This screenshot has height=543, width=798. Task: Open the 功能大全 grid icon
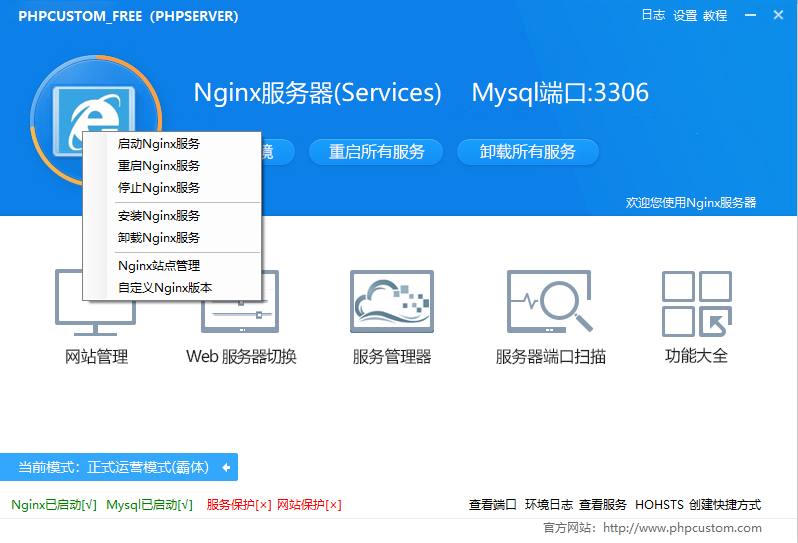[x=697, y=304]
